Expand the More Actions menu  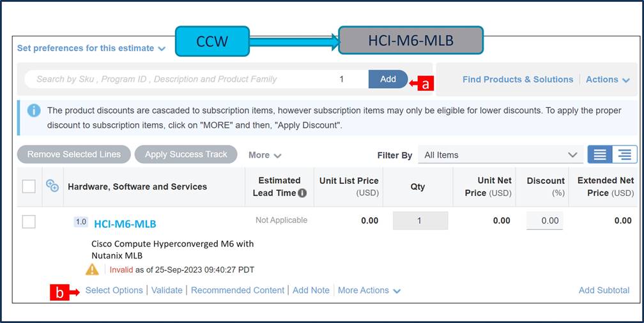coord(369,290)
